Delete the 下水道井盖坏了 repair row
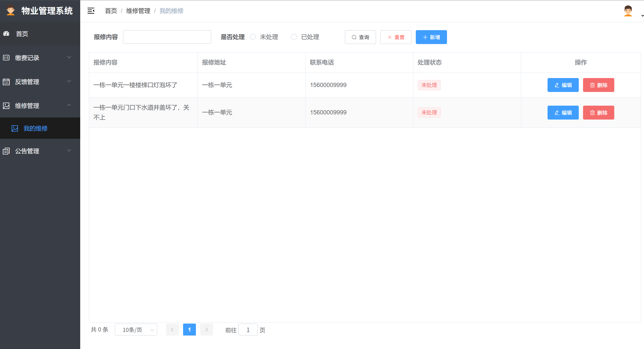Screen dimensions: 644x349 click(x=598, y=112)
